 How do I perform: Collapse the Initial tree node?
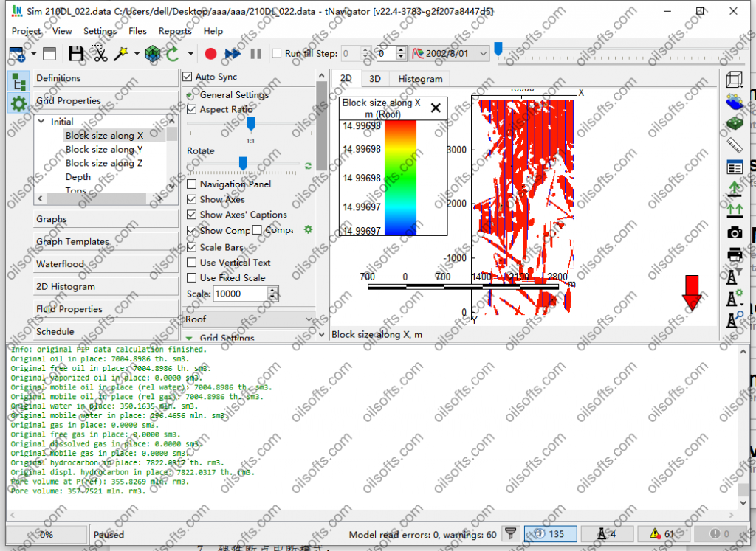point(41,122)
